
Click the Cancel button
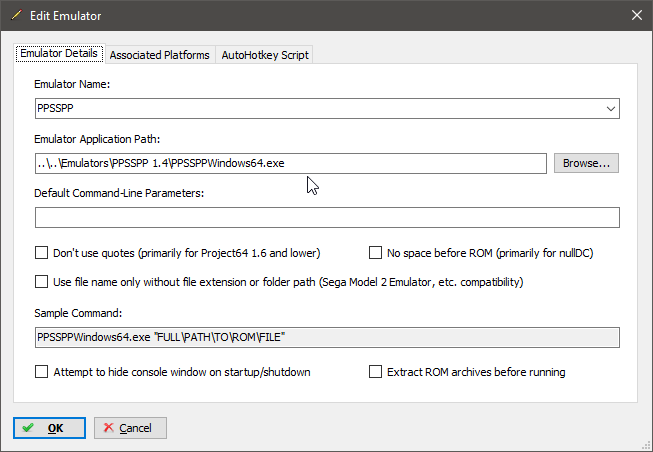coord(130,428)
